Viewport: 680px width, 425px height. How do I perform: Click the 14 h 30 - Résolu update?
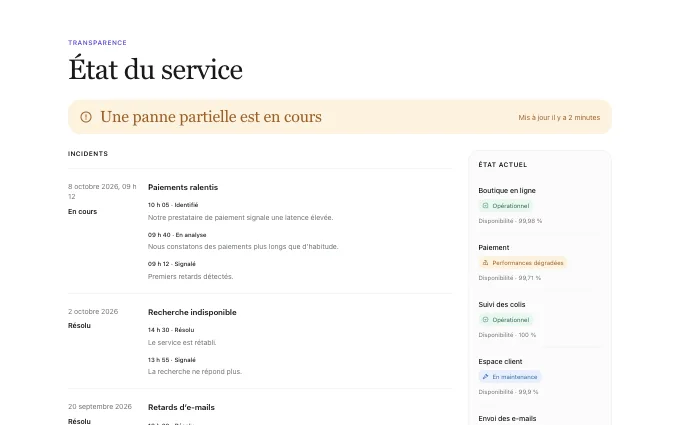171,330
